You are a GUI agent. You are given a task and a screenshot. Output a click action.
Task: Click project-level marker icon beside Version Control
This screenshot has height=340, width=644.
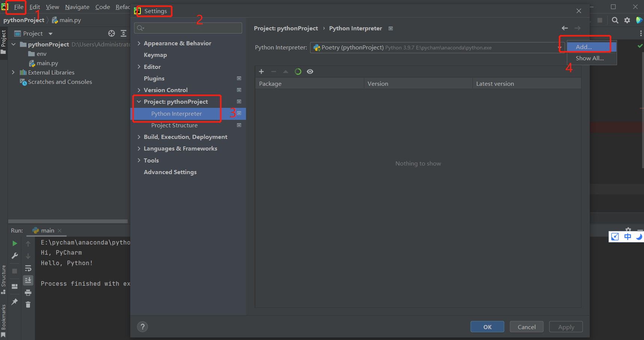[239, 90]
